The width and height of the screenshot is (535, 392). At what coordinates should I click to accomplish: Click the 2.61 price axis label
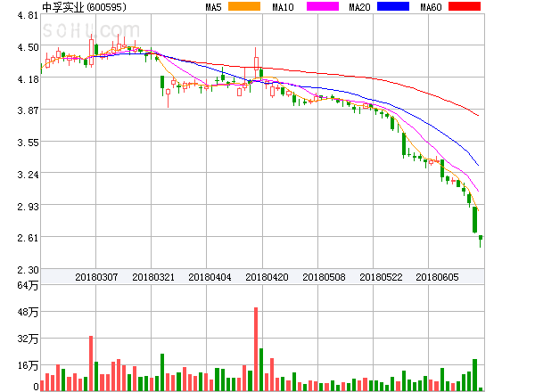click(x=28, y=238)
